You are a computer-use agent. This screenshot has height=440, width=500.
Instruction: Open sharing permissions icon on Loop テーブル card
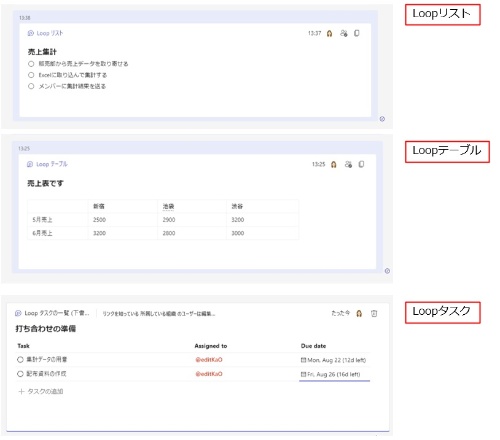pos(348,164)
